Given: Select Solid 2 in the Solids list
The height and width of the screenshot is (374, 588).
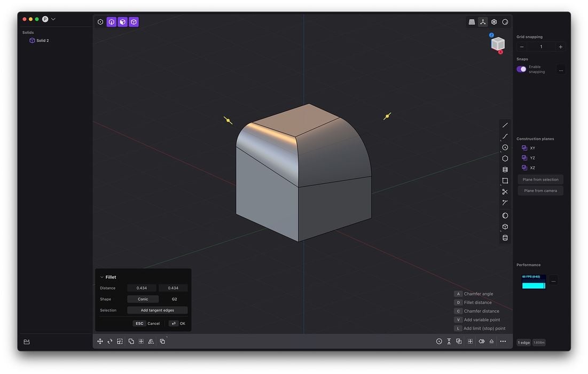Looking at the screenshot, I should [42, 41].
